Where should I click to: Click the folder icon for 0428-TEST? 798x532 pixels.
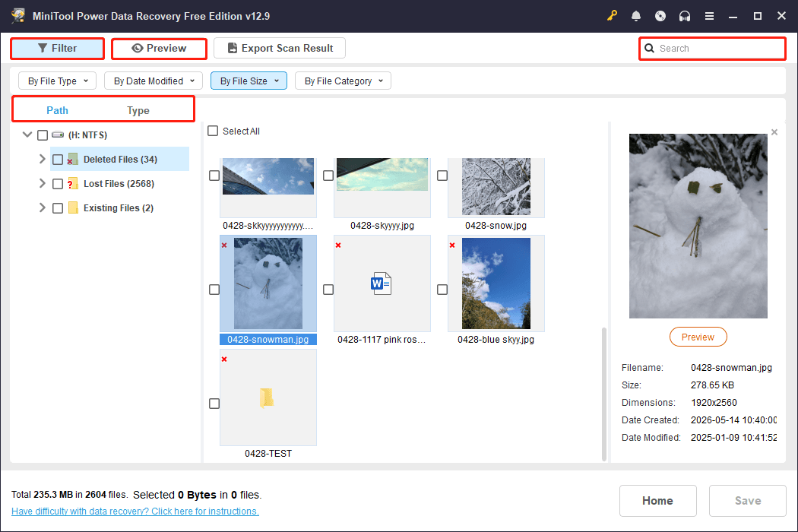click(x=267, y=397)
